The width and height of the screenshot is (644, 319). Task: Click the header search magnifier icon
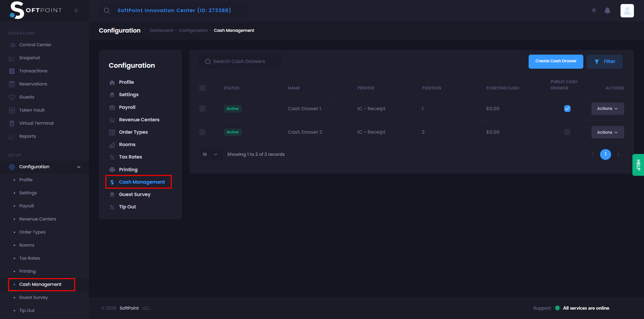point(107,10)
